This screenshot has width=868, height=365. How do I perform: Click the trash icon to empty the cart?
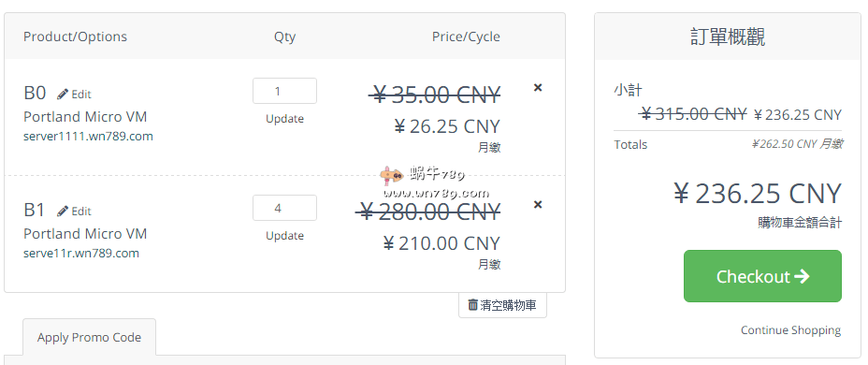click(472, 304)
